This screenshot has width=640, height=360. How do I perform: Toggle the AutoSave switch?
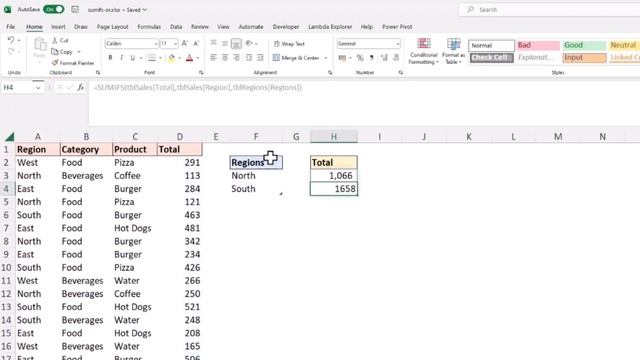53,9
